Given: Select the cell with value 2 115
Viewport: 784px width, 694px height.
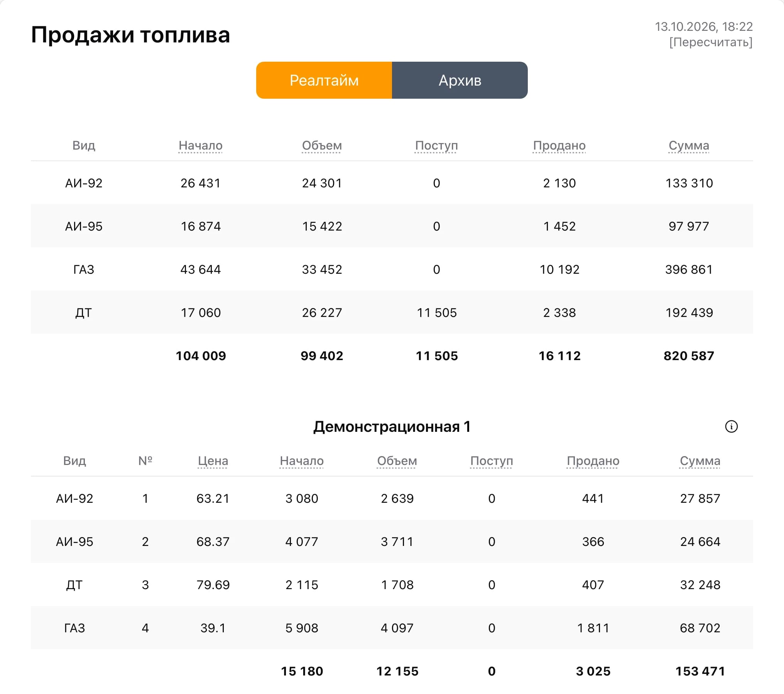Looking at the screenshot, I should pyautogui.click(x=302, y=585).
